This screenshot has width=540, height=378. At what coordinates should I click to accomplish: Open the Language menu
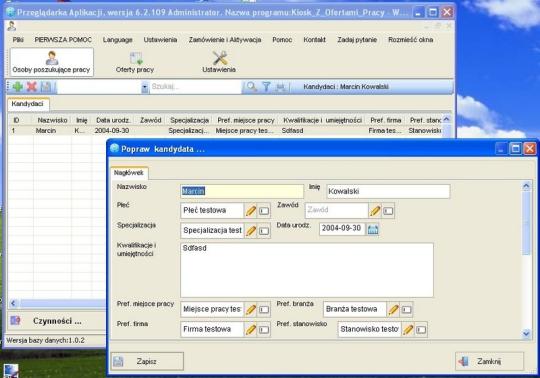pyautogui.click(x=117, y=40)
